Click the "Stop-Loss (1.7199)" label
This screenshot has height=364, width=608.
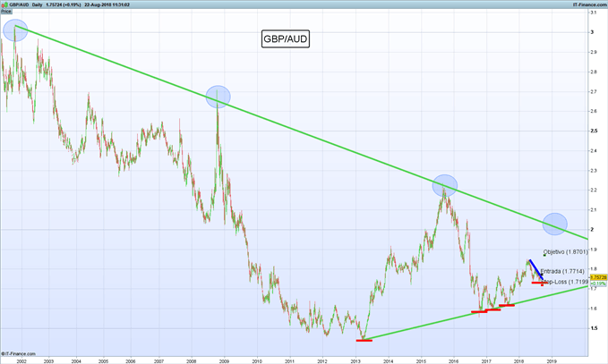(565, 282)
